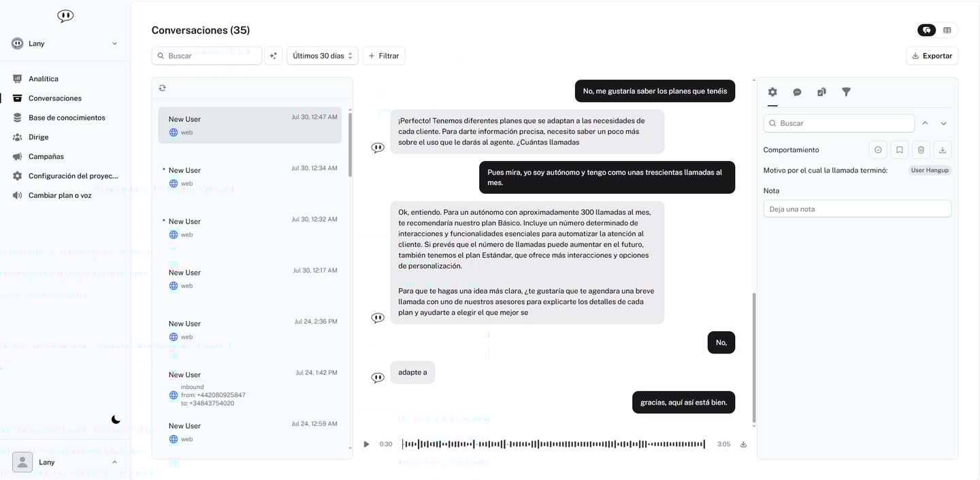Click the trash delete icon beside Comportamiento

tap(921, 150)
